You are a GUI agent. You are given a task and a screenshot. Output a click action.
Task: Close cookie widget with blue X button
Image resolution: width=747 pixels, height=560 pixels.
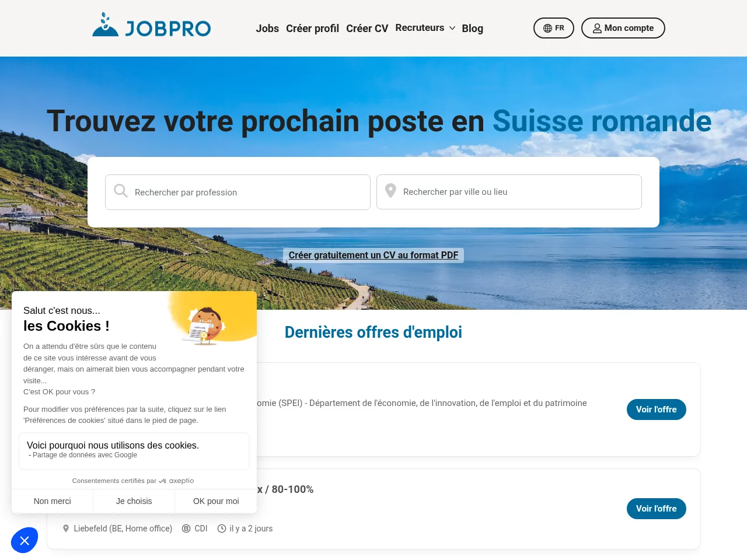[x=25, y=541]
